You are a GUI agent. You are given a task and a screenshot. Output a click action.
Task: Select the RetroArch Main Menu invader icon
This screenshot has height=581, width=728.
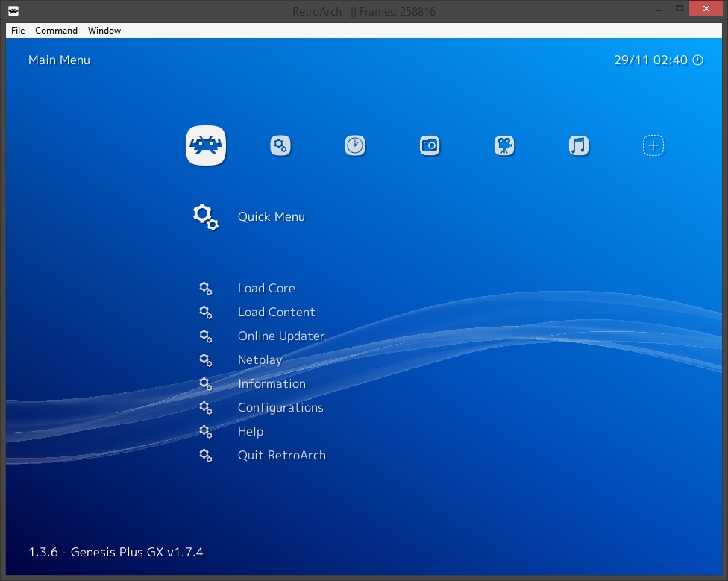tap(206, 145)
